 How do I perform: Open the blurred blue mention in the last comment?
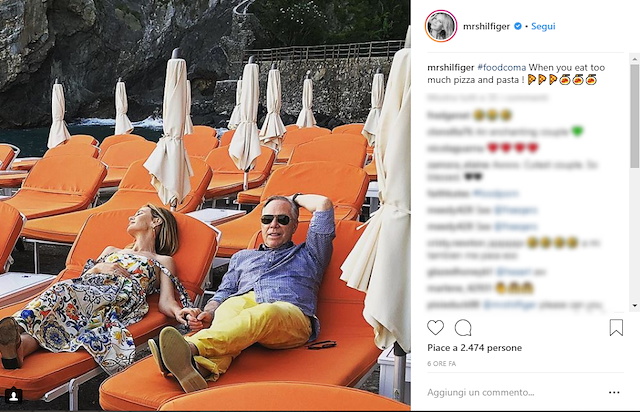(x=509, y=305)
